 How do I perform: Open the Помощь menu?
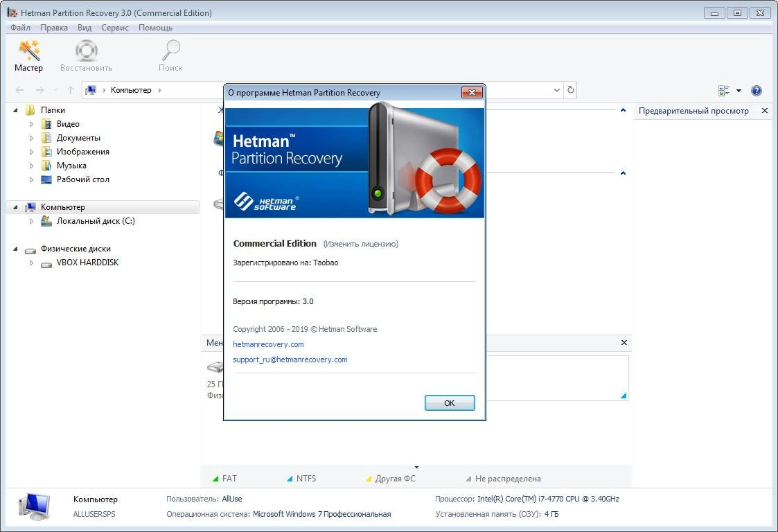click(x=155, y=27)
